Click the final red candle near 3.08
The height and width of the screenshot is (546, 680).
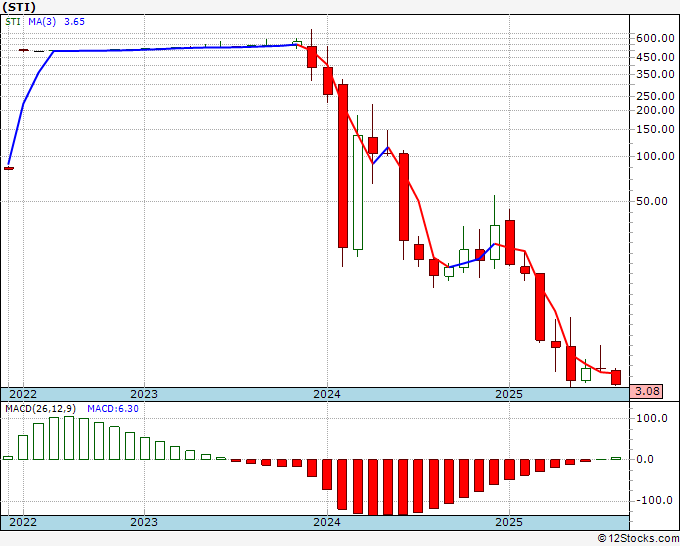pyautogui.click(x=616, y=377)
